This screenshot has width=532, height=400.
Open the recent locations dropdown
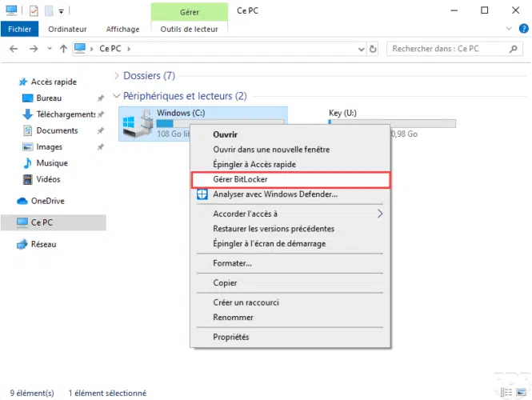50,49
